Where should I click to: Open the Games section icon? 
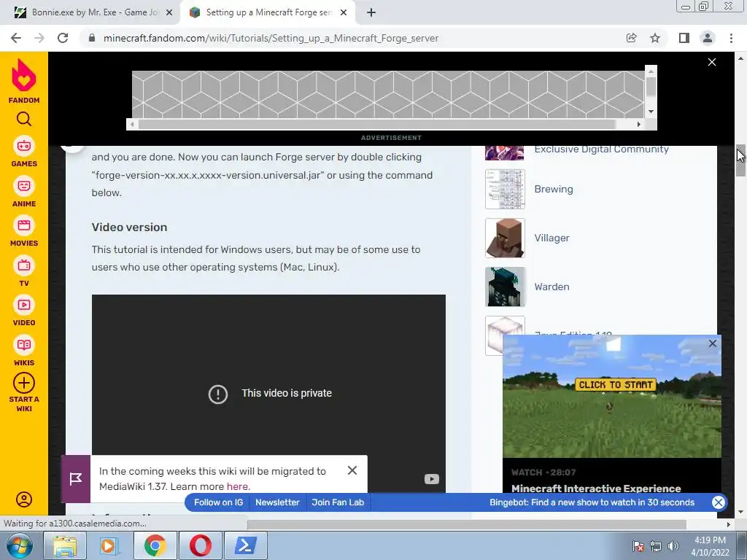point(24,146)
